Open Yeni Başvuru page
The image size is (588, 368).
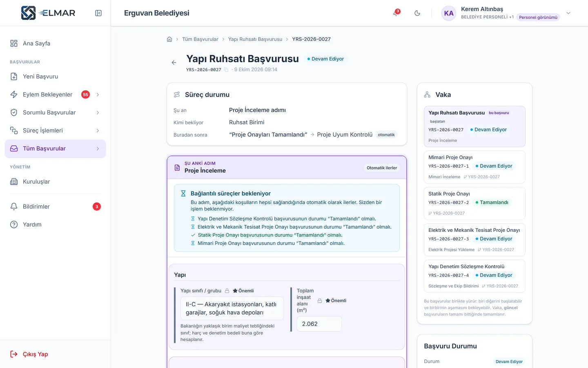coord(55,76)
